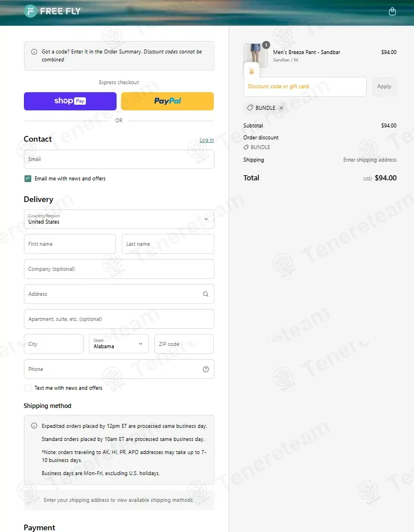Apply the discount code
The height and width of the screenshot is (532, 414).
[384, 86]
